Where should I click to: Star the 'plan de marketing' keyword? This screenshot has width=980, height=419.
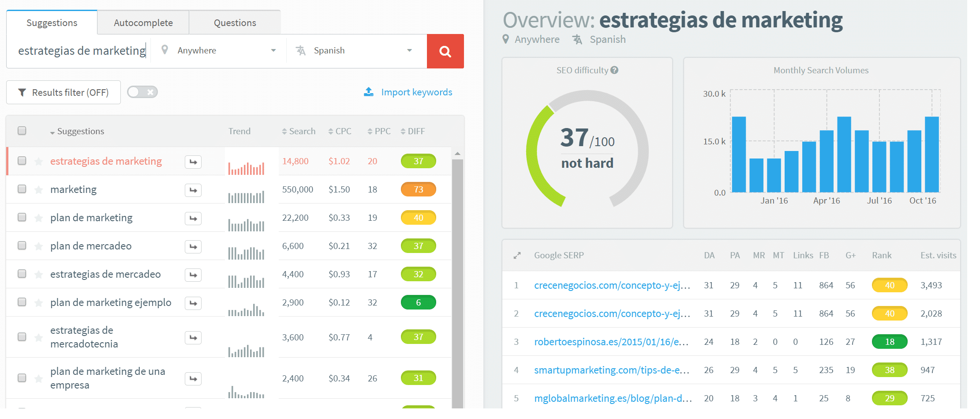[x=38, y=218]
